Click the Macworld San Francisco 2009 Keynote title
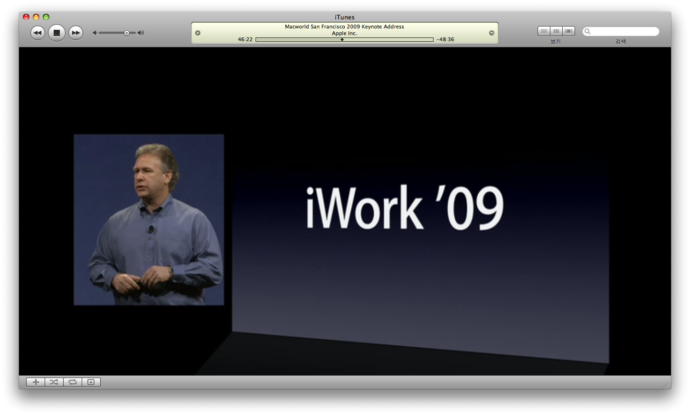This screenshot has height=415, width=690. (x=344, y=27)
